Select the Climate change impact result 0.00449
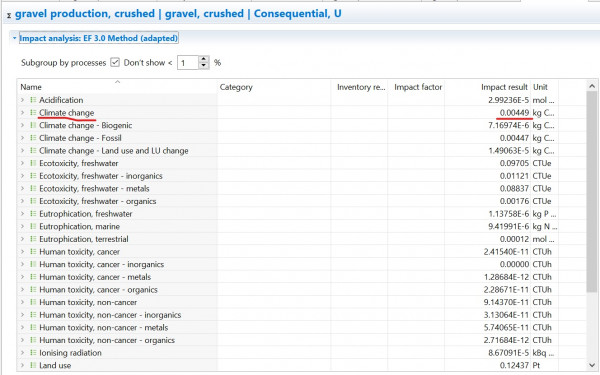Viewport: 600px width, 375px height. coord(514,112)
